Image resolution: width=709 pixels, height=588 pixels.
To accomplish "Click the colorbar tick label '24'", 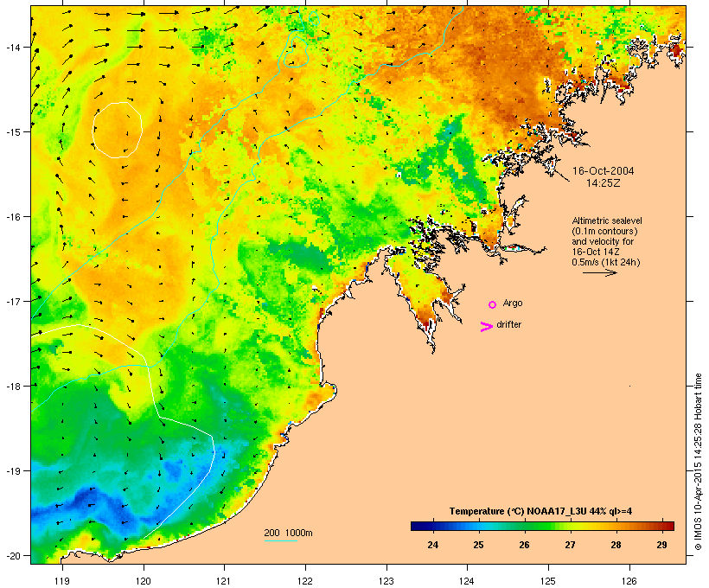I will (432, 545).
